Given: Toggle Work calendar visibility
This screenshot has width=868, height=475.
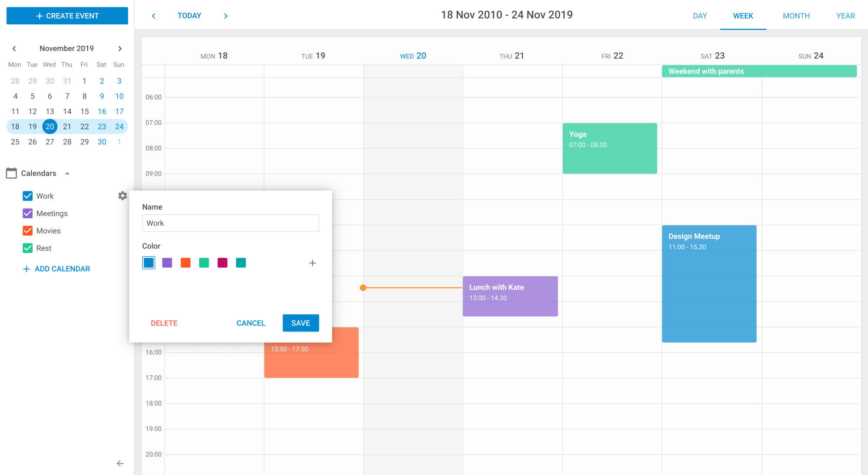Looking at the screenshot, I should (x=27, y=195).
